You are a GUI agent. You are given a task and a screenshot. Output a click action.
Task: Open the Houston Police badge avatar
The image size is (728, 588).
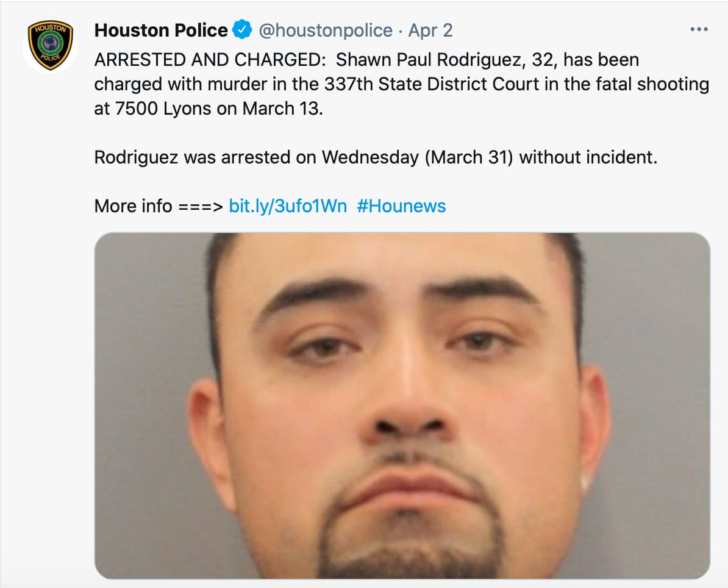(50, 46)
